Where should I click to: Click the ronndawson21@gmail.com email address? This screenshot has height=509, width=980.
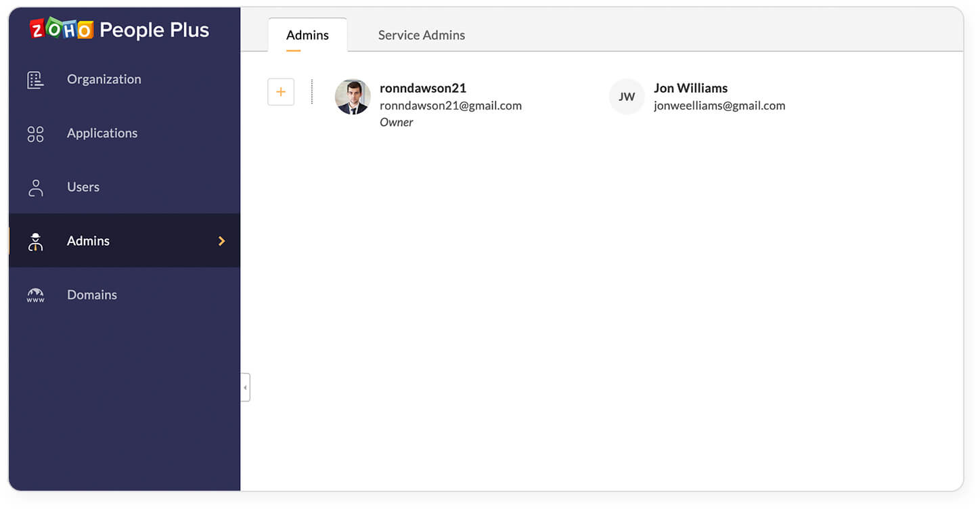click(x=450, y=106)
